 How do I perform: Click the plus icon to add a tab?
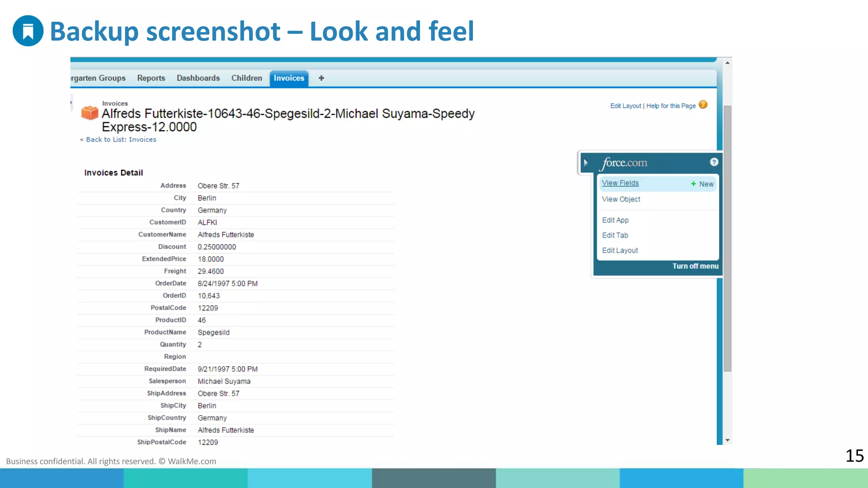pos(321,78)
